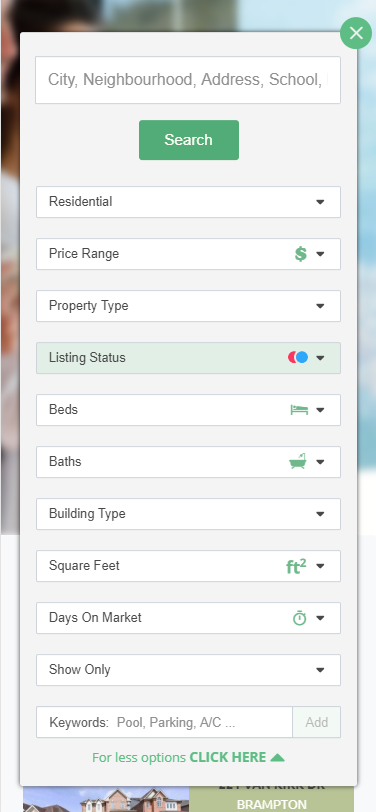Close the search panel with green X
The width and height of the screenshot is (376, 812).
(356, 33)
